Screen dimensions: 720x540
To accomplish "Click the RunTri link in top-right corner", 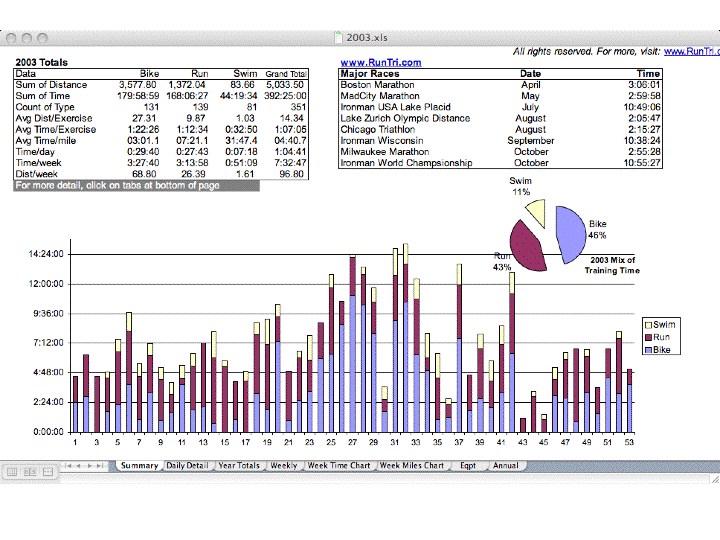I will [690, 51].
